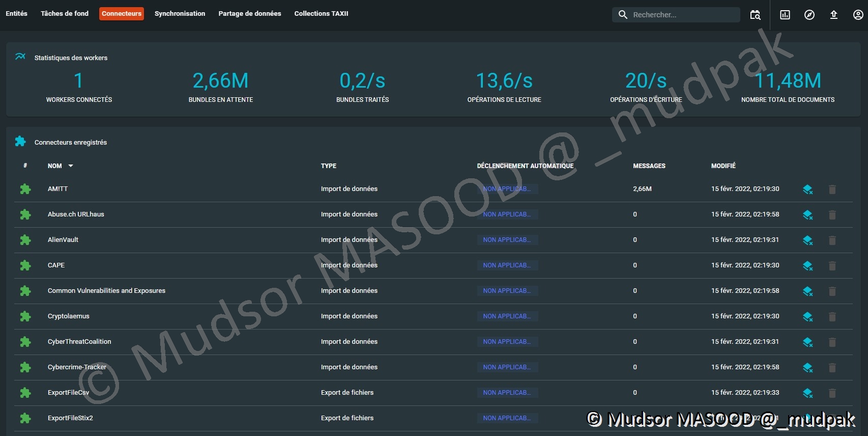Reset the Cryptolaemus connector state
This screenshot has height=436, width=868.
(807, 317)
